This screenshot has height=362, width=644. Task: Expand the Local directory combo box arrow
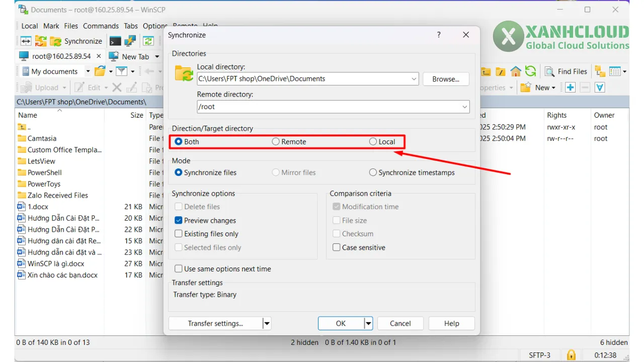[x=414, y=79]
